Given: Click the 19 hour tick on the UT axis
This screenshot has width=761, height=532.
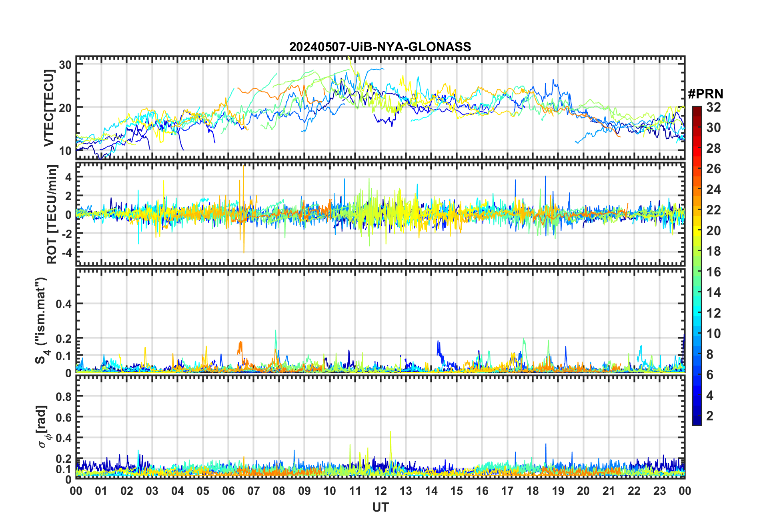Looking at the screenshot, I should [x=558, y=491].
